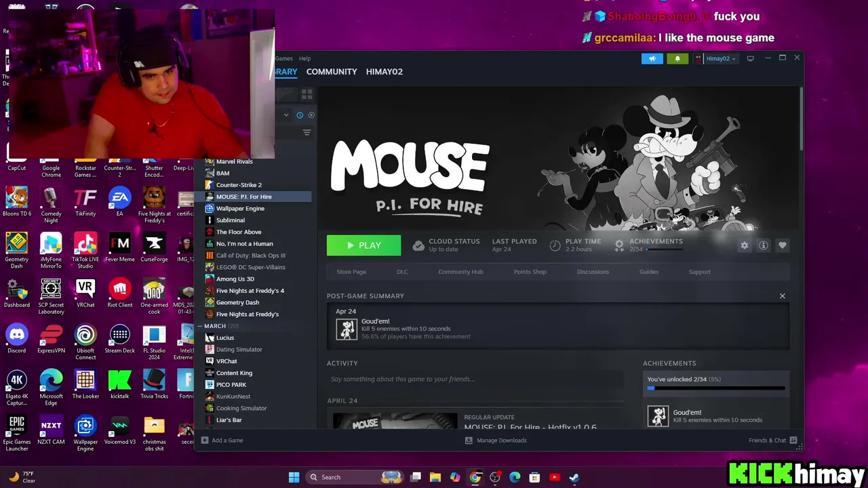
Task: Open the Store Page link
Action: [351, 272]
